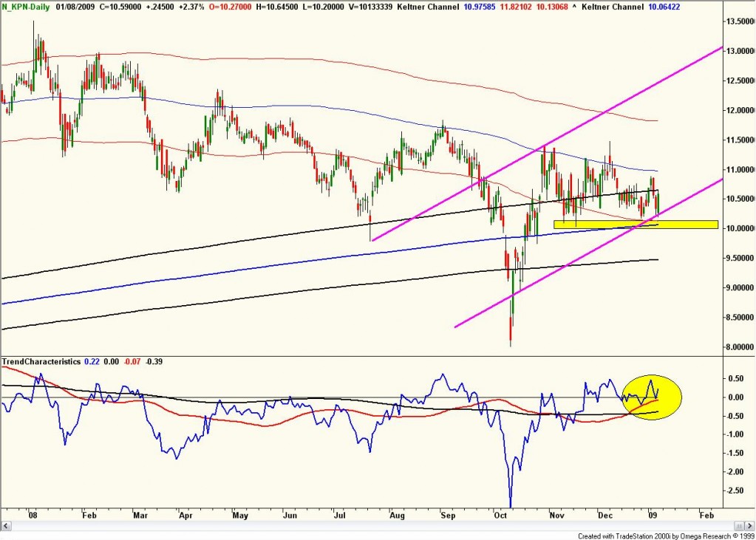Click the pause icon near the bottom scrollbar
This screenshot has width=756, height=540.
[739, 525]
